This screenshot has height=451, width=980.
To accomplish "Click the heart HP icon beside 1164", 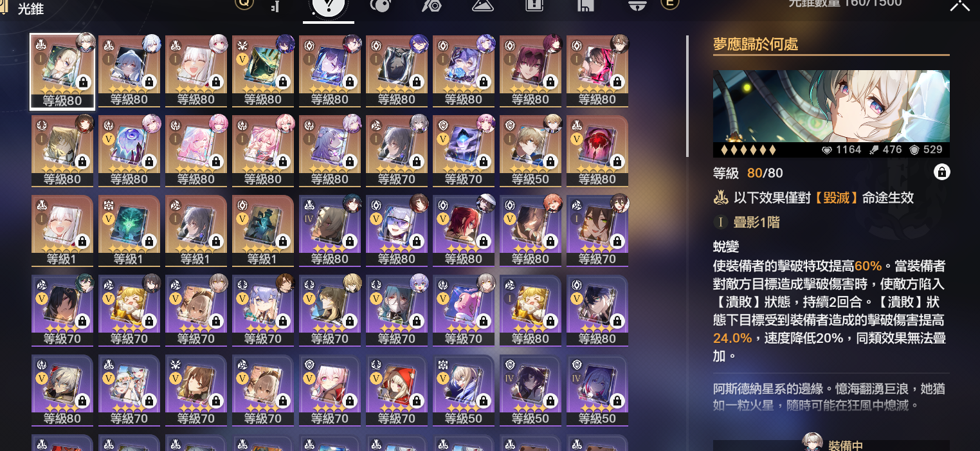I will (x=827, y=150).
